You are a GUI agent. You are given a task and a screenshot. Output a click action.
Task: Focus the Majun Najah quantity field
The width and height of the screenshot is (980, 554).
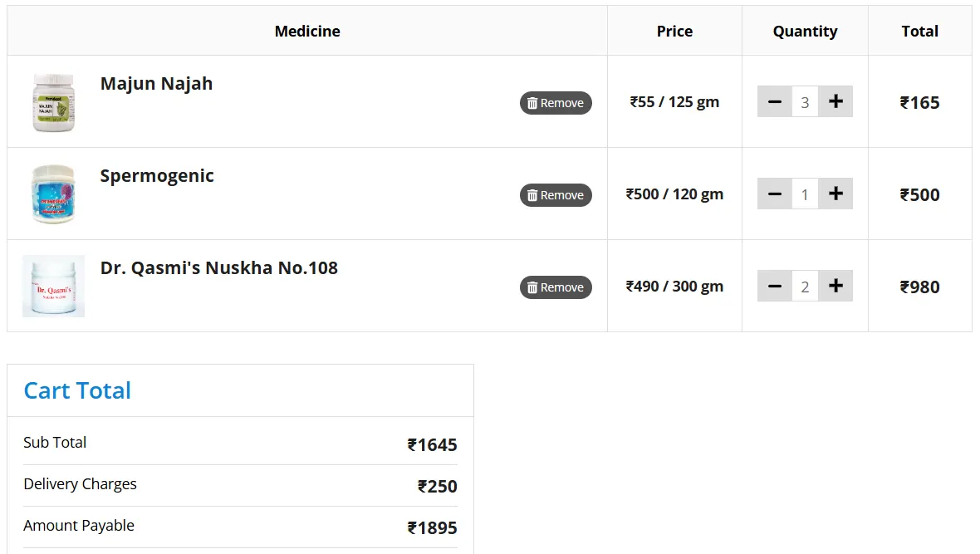point(805,102)
